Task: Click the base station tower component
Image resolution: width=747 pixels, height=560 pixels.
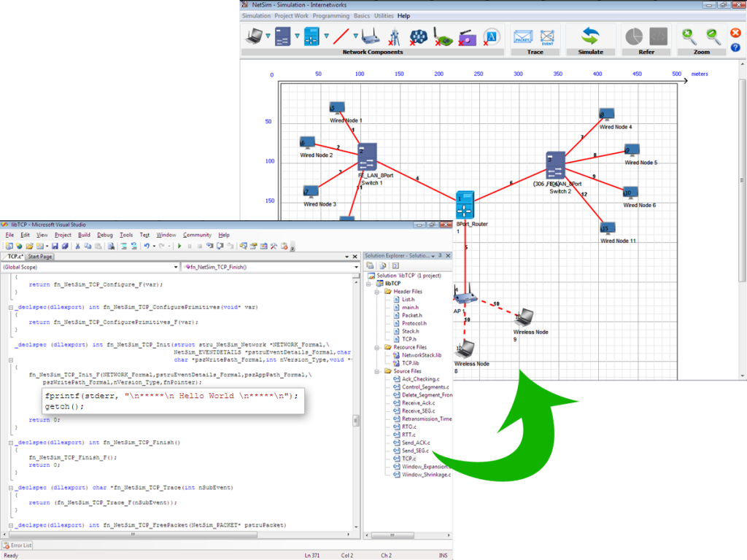Action: pos(395,36)
